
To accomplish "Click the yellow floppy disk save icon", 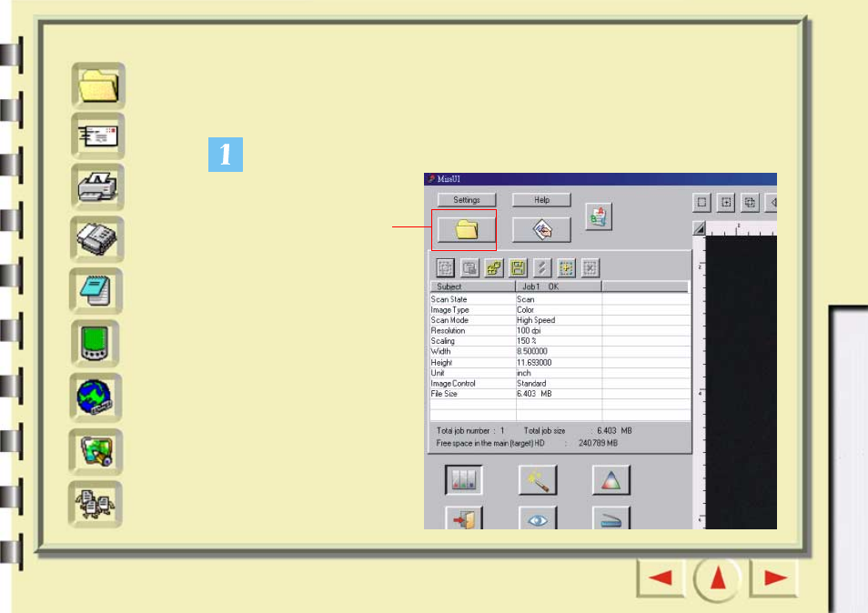I will (518, 268).
